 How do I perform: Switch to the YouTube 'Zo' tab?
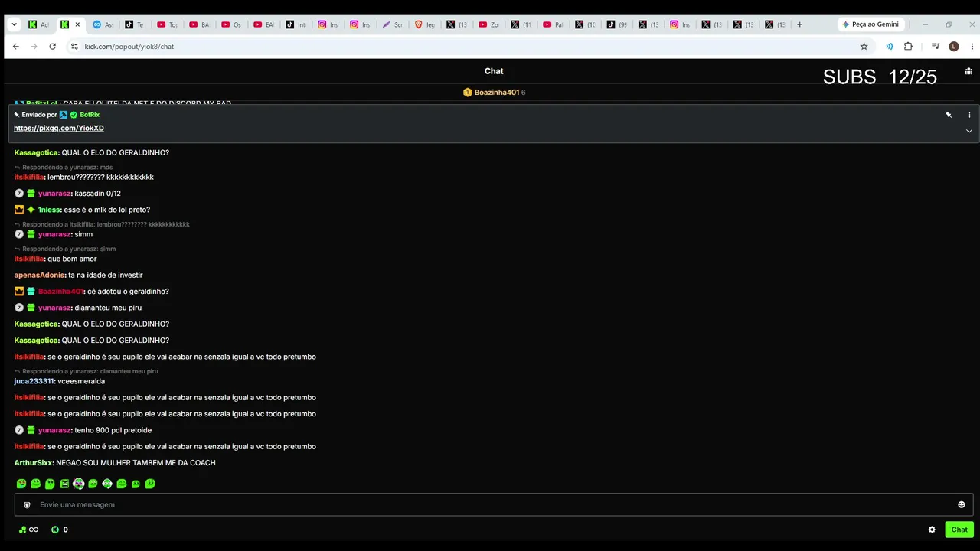(x=489, y=24)
